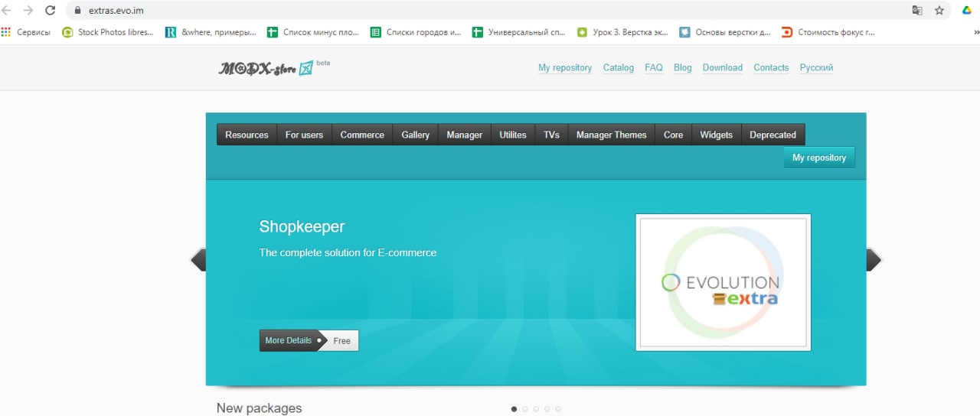Expand the hidden bookmarks chevron
The image size is (980, 416).
(x=975, y=32)
